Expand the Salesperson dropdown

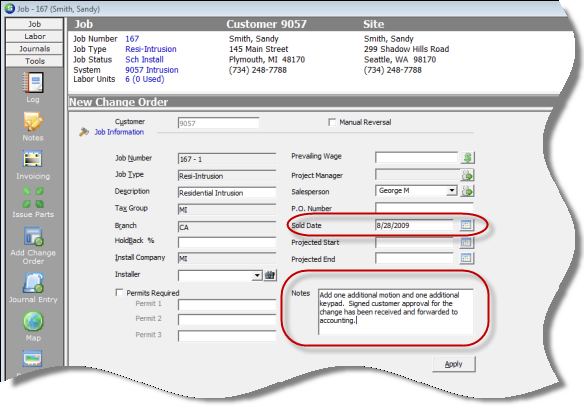point(451,191)
